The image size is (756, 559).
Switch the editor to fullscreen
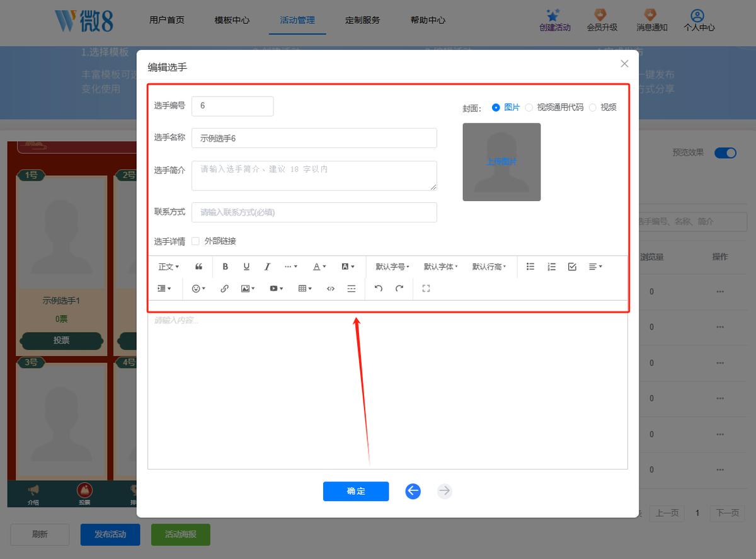pyautogui.click(x=426, y=289)
